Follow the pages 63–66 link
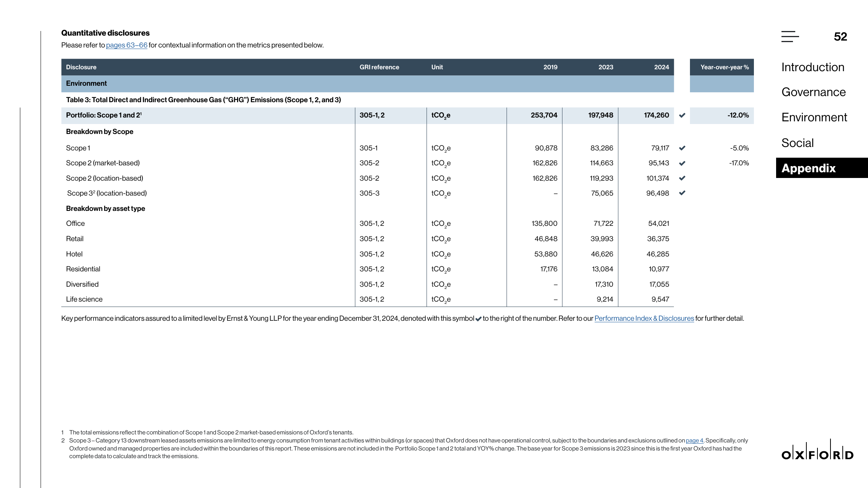Screen dimensions: 868x488 tap(127, 45)
